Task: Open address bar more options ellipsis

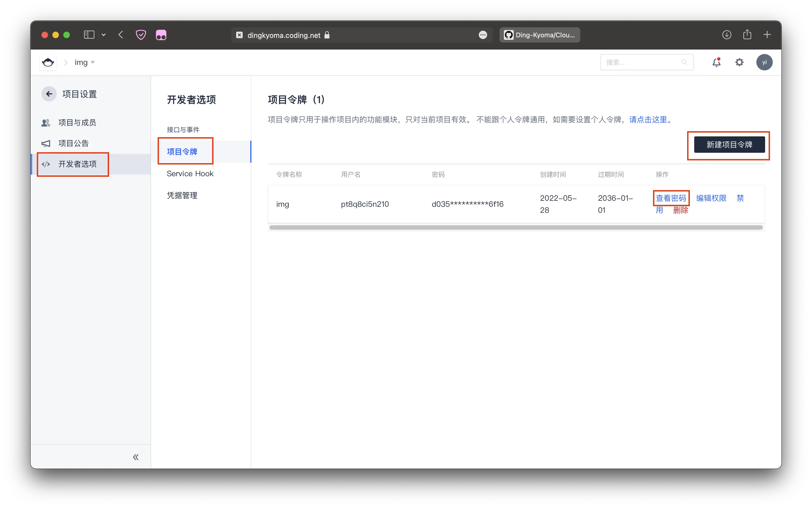Action: (x=483, y=35)
